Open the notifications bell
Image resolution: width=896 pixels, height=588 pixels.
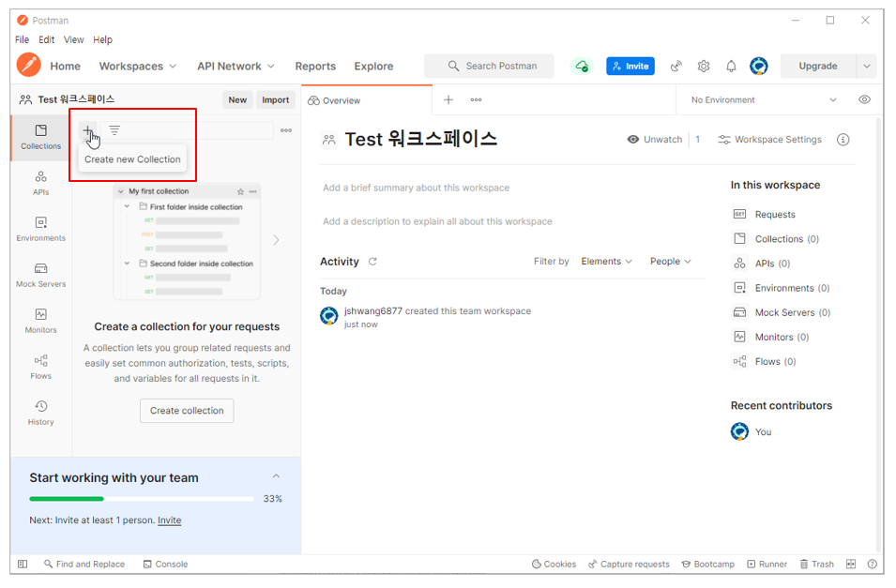(731, 67)
